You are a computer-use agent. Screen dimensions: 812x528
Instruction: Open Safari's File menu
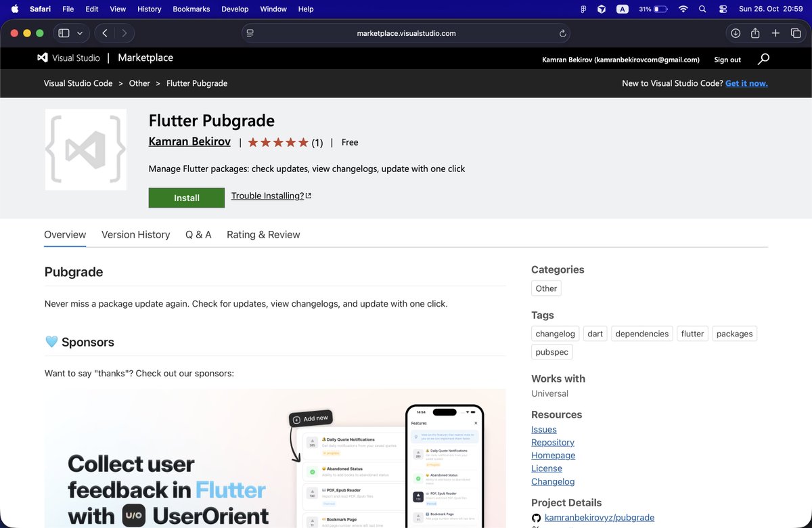click(68, 9)
